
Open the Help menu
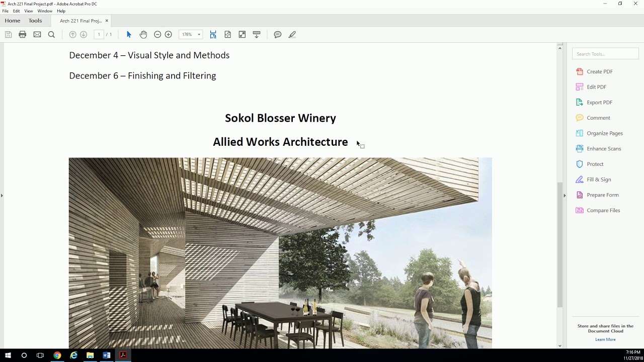61,11
